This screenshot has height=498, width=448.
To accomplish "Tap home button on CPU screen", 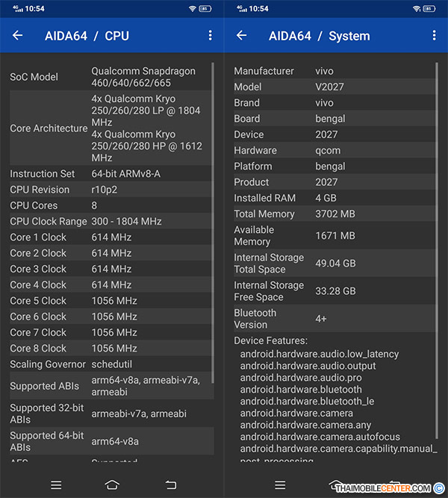I will coord(112,485).
